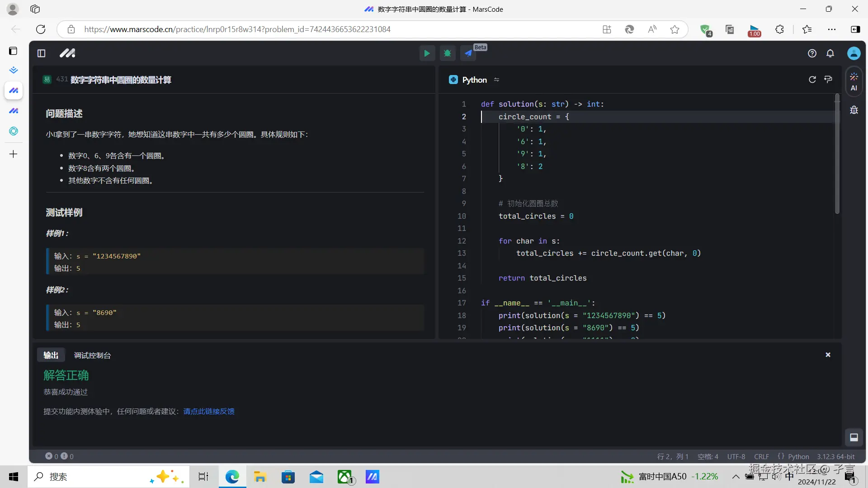Open the 空格: 4 indentation setting
The width and height of the screenshot is (868, 488).
(708, 456)
